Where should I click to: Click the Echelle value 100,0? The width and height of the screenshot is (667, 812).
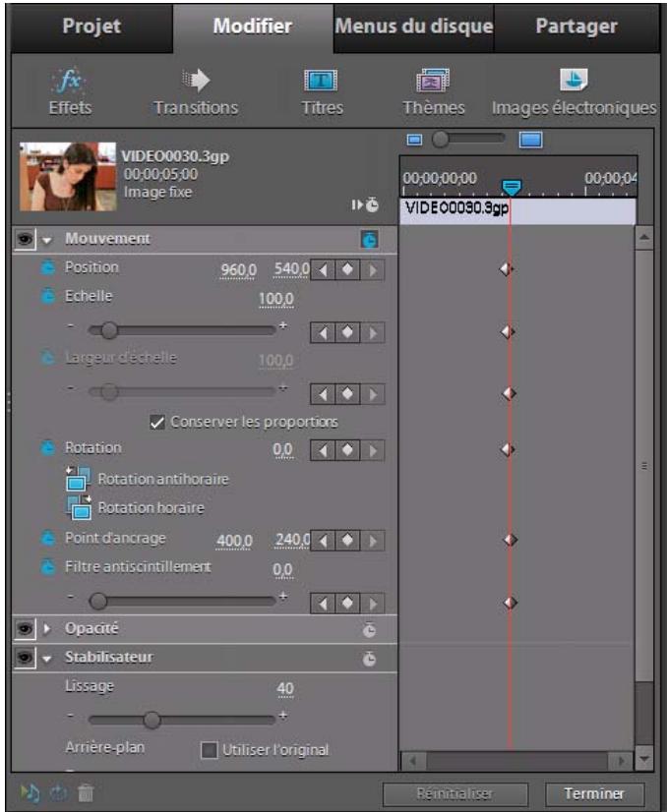click(275, 299)
